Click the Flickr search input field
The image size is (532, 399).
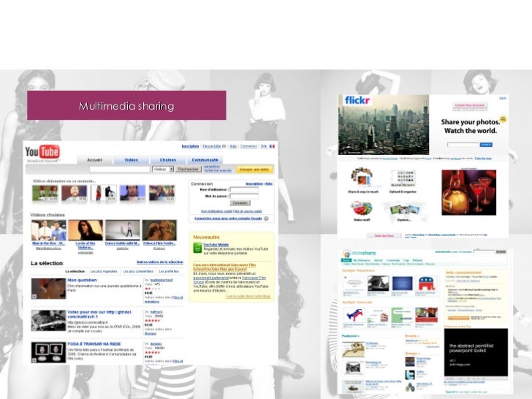coord(463,145)
